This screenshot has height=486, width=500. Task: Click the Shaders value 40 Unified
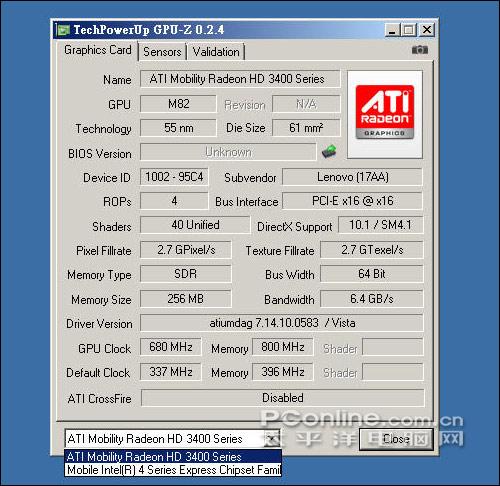195,225
